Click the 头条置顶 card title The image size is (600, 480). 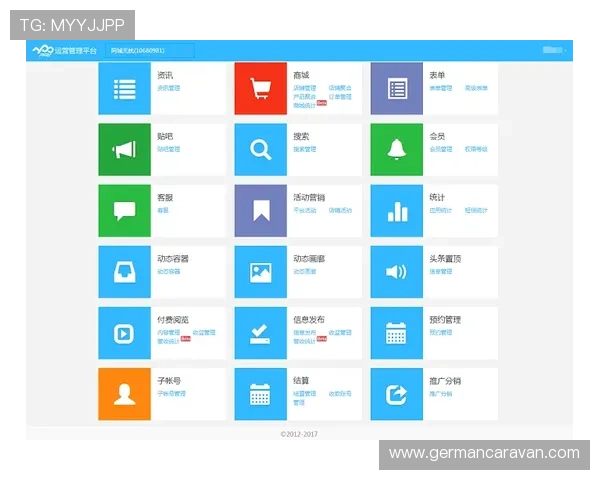(445, 259)
